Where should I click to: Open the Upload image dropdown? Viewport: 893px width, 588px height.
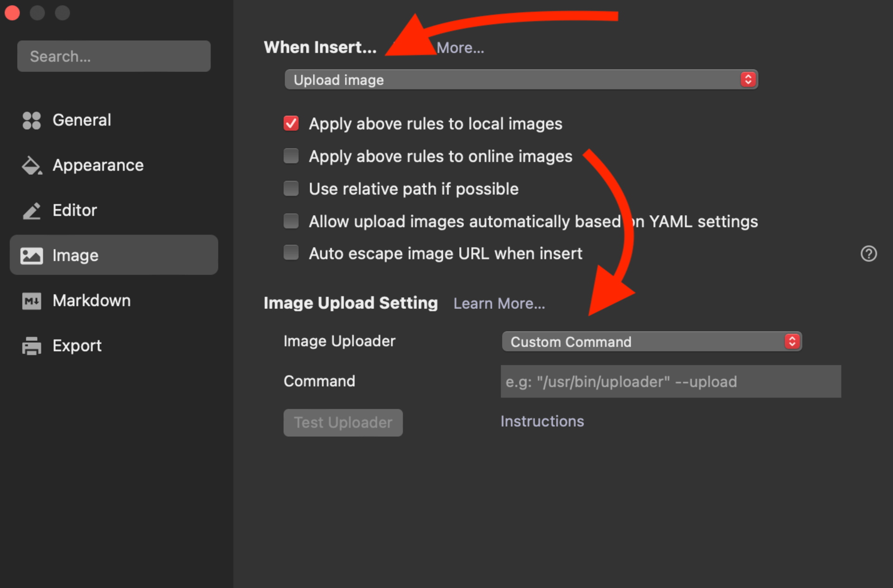coord(521,80)
